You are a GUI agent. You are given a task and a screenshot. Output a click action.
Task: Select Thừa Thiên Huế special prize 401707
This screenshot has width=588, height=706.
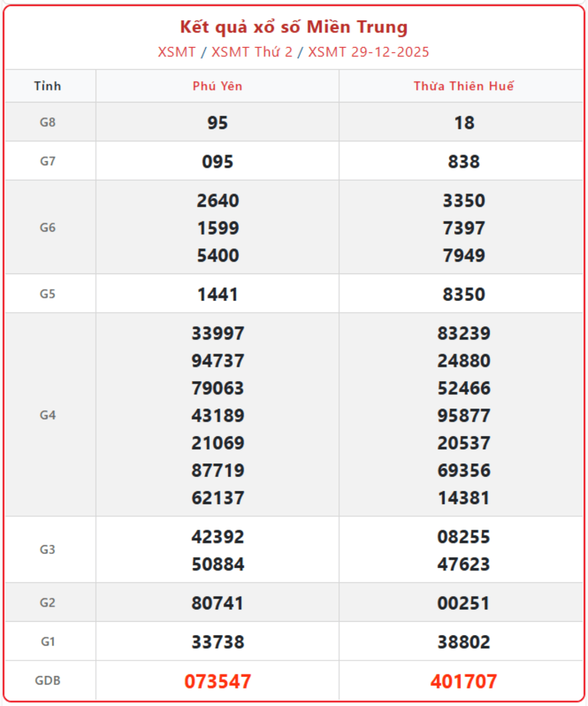[x=464, y=681]
